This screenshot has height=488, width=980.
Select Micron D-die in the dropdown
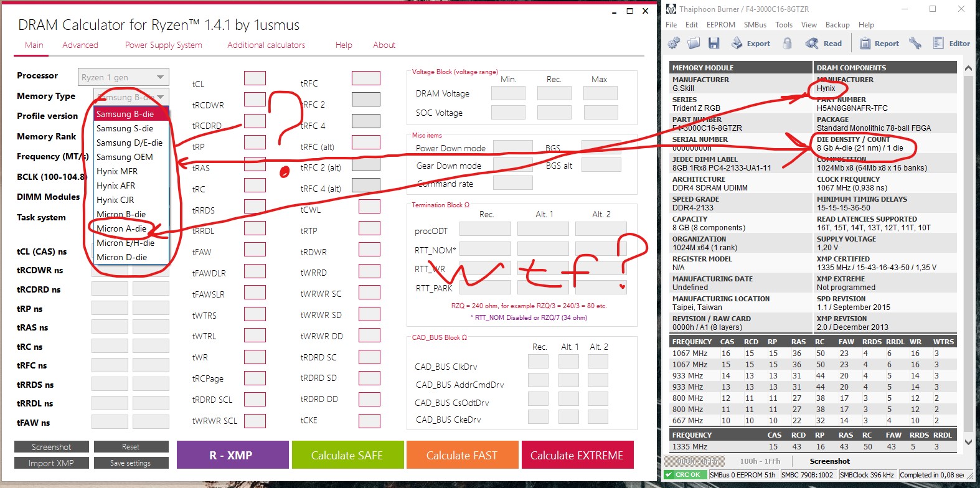131,257
